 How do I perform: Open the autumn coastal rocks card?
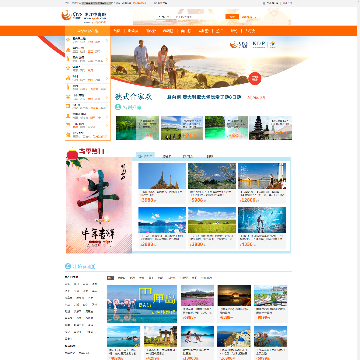click(x=271, y=343)
